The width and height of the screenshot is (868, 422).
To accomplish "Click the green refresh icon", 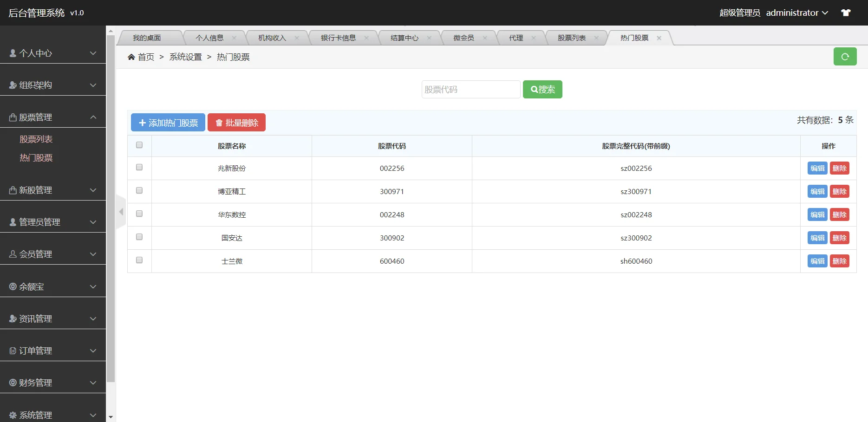I will 845,56.
